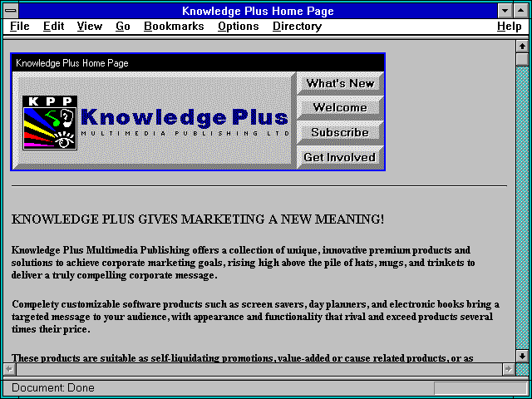The image size is (532, 399).
Task: Open the Go menu
Action: coord(123,27)
